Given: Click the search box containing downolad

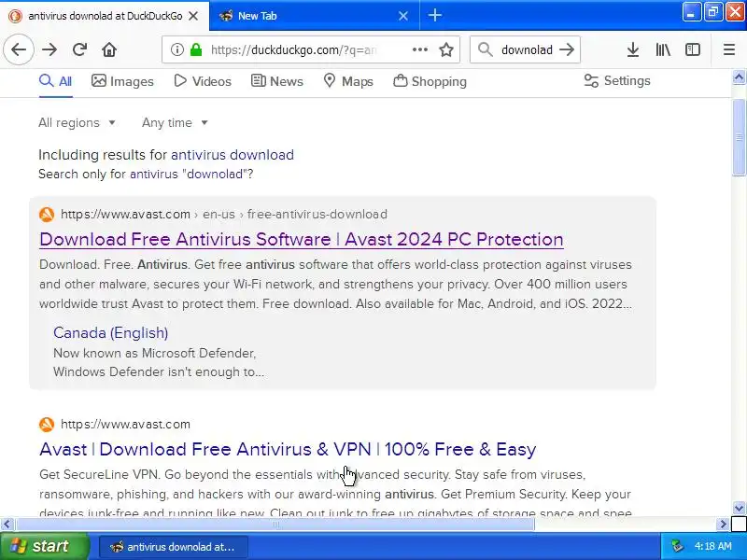Looking at the screenshot, I should [527, 49].
